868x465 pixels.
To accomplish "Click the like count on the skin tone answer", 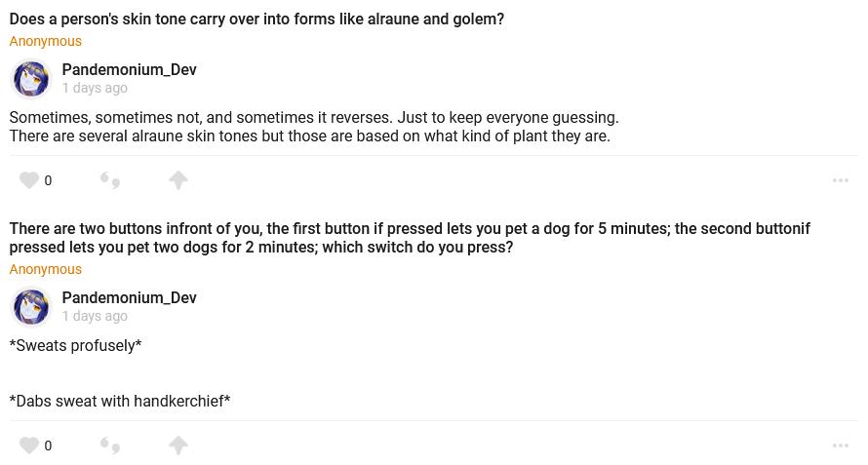I will point(48,180).
